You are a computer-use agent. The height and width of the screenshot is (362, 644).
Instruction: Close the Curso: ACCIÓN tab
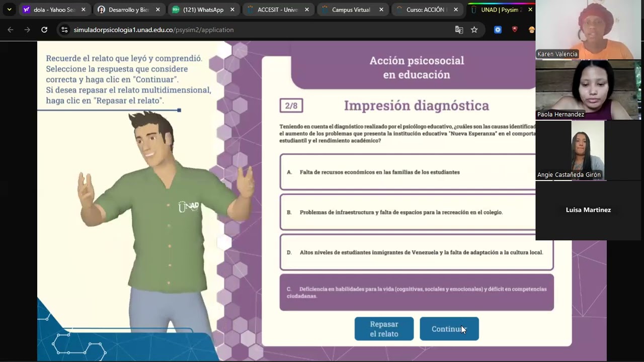coord(456,10)
